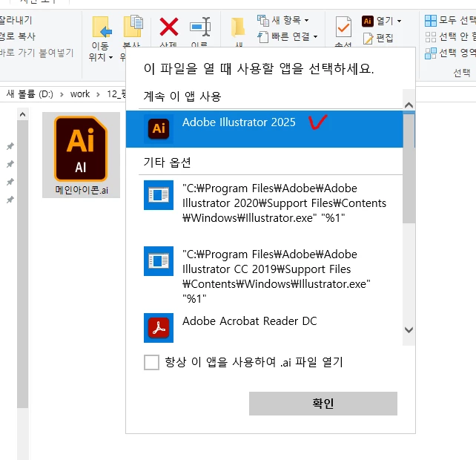Click the app list scrollbar thumb
476x460 pixels.
409,168
